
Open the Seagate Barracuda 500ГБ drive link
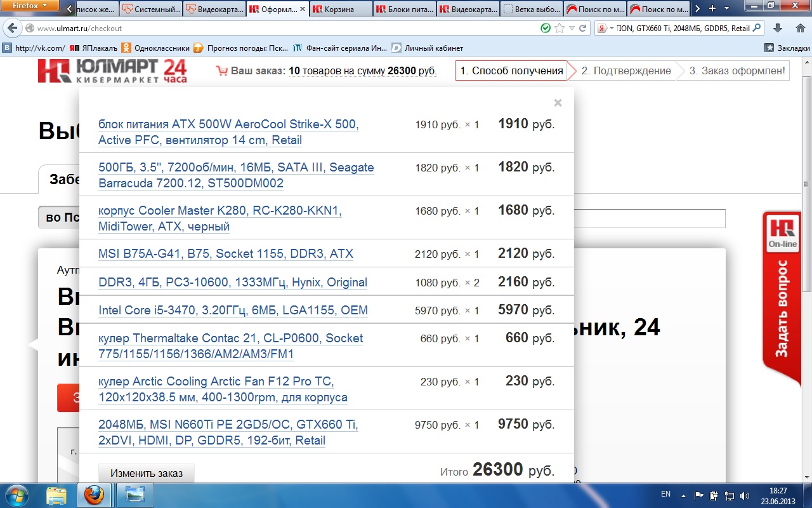236,175
